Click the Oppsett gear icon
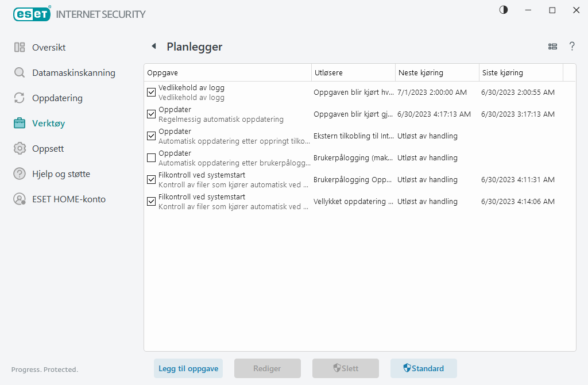This screenshot has height=385, width=588. coord(20,149)
